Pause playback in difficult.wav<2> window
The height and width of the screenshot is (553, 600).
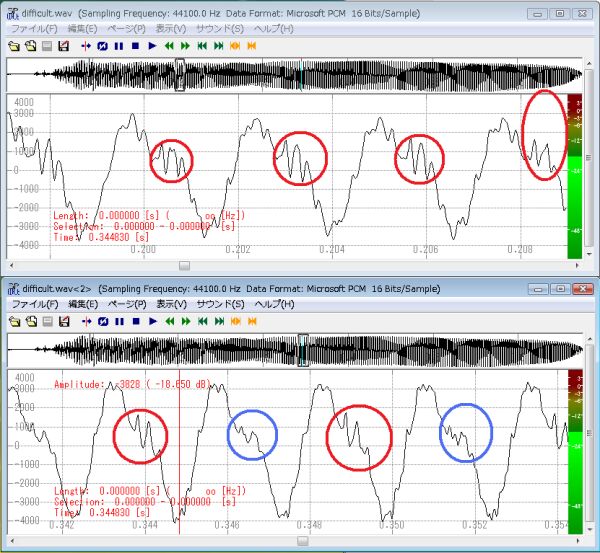tap(119, 321)
